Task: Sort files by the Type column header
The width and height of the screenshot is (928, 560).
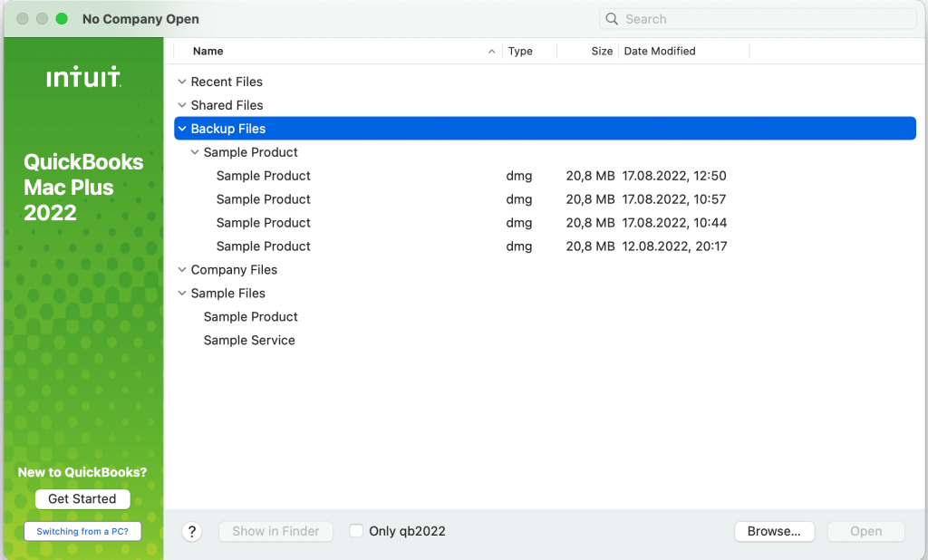Action: tap(519, 51)
